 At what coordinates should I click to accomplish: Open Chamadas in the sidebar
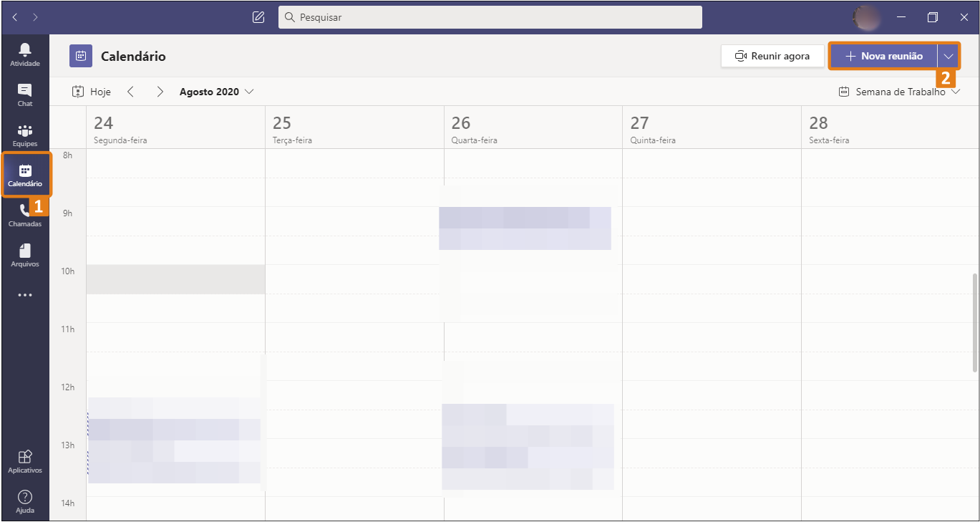coord(25,215)
